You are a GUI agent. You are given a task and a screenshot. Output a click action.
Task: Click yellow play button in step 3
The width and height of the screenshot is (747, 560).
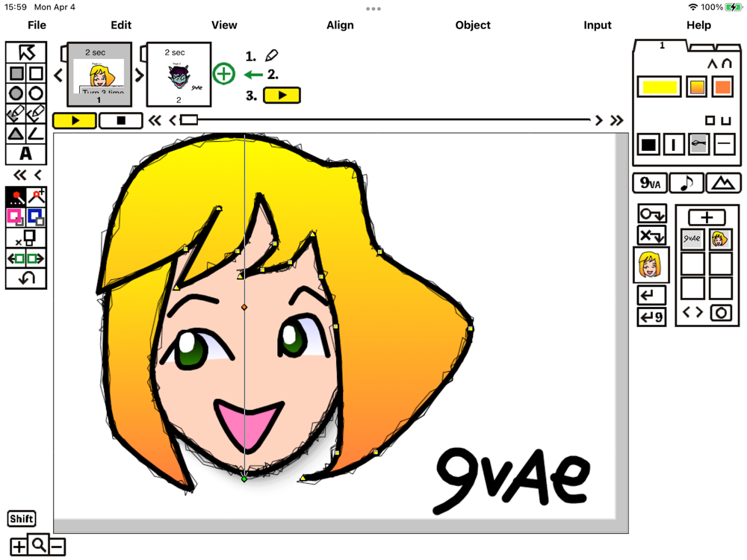click(282, 96)
